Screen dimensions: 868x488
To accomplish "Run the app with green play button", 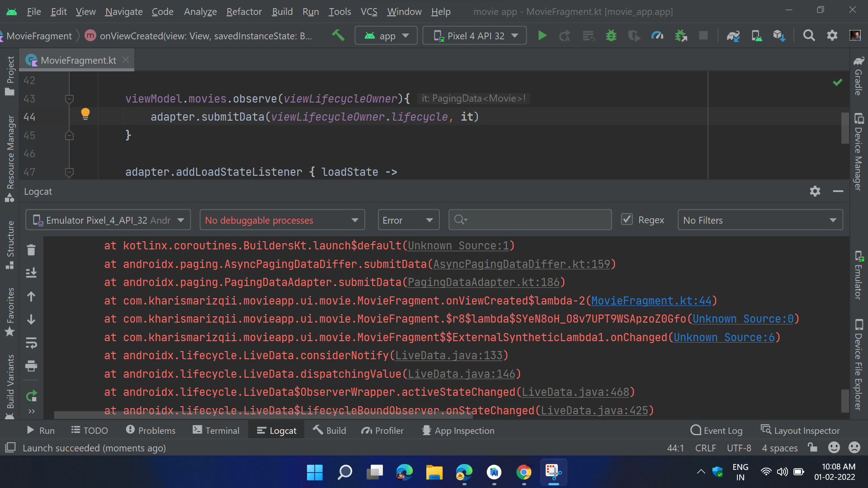I will click(542, 35).
